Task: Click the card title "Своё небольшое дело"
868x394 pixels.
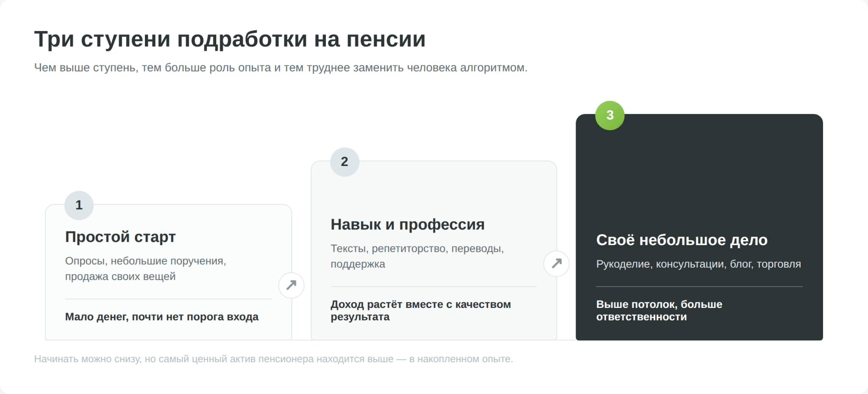Action: coord(682,240)
